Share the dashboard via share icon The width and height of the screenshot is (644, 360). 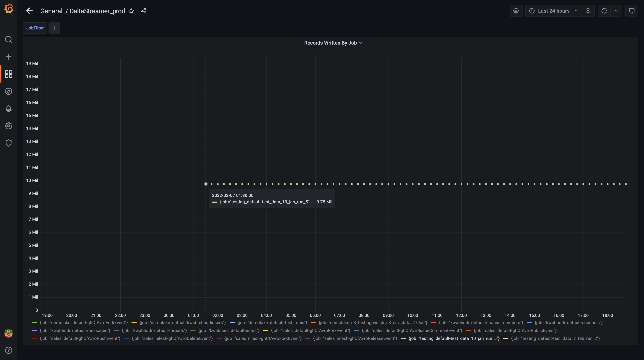coord(143,11)
